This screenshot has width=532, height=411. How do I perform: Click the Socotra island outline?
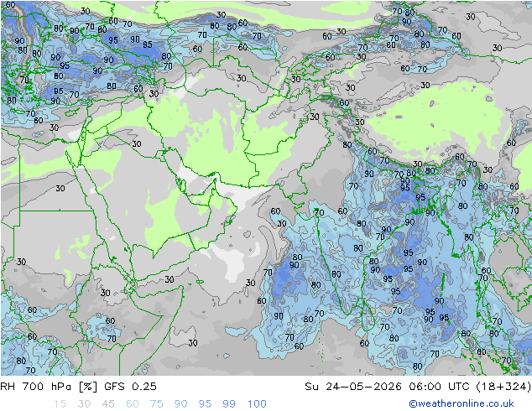pos(200,282)
